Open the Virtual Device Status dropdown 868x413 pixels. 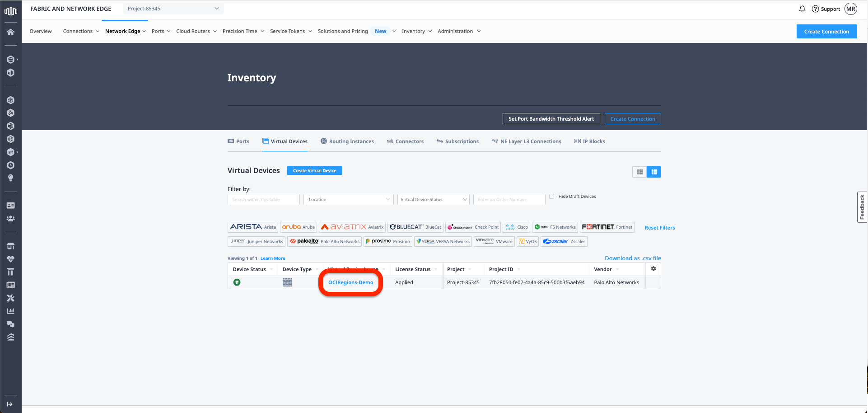[433, 200]
